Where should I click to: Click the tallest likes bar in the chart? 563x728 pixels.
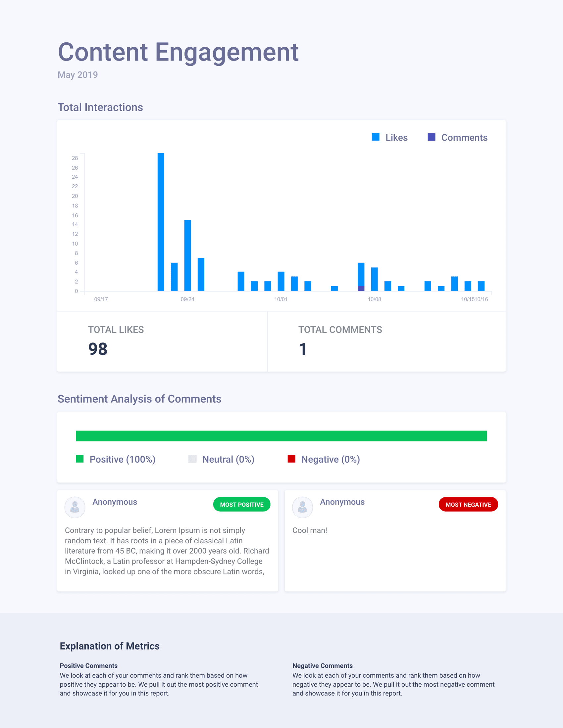coord(161,222)
